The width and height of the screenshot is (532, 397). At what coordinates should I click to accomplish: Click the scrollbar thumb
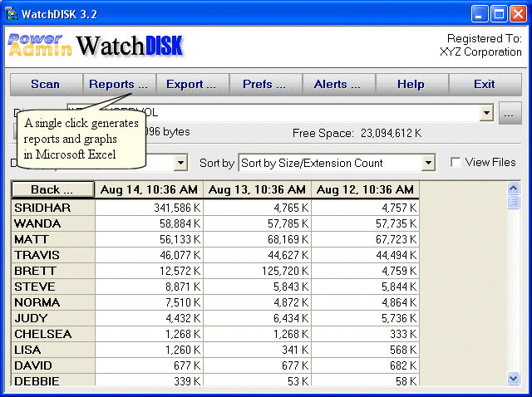tap(513, 202)
